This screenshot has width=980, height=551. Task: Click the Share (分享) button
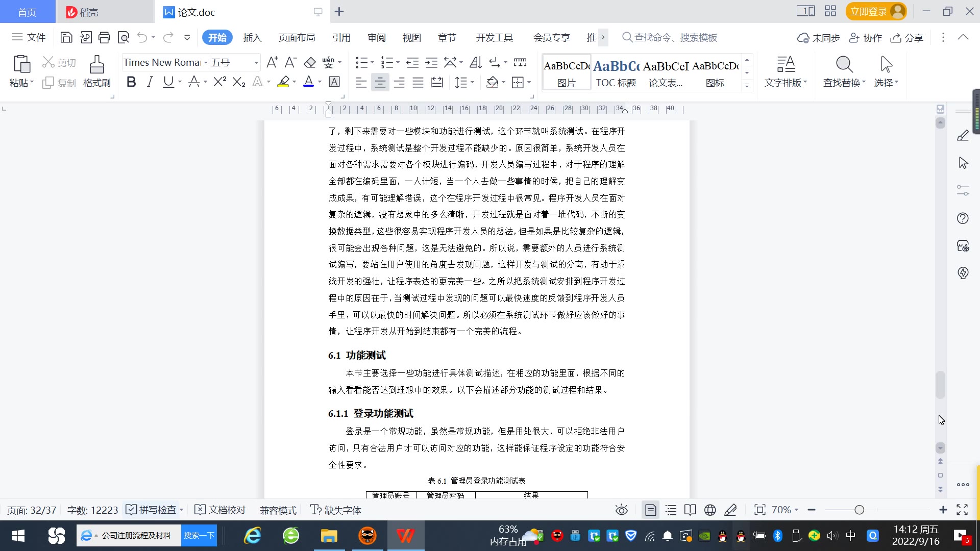tap(907, 38)
